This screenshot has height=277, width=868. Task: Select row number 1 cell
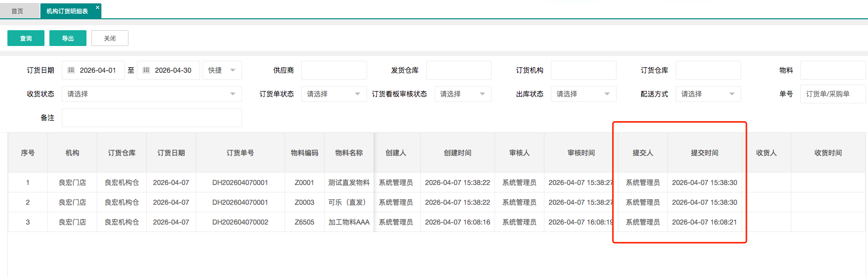[28, 183]
